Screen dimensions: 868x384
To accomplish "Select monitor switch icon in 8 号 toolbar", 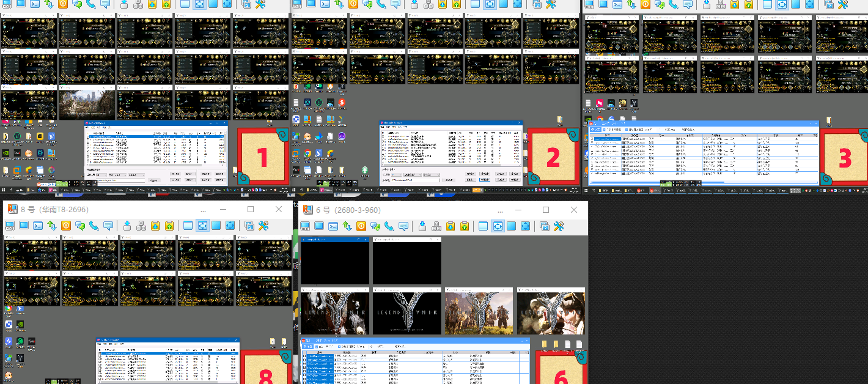I will pyautogui.click(x=249, y=226).
